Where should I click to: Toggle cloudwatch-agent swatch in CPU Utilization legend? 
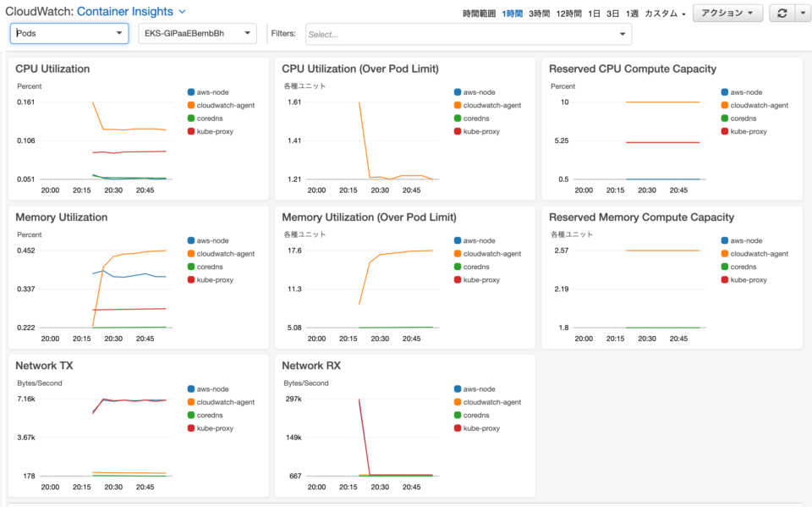[x=191, y=105]
